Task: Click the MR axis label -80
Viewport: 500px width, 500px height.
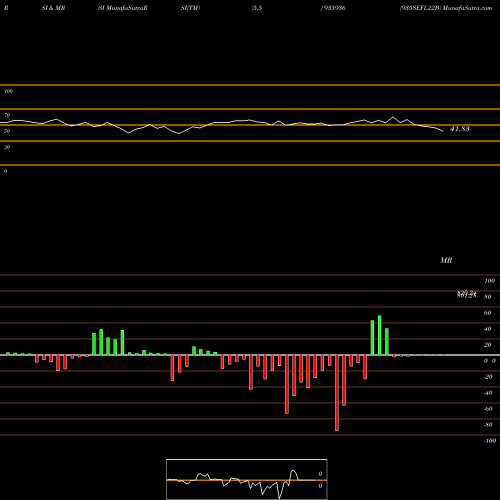Action: (488, 425)
